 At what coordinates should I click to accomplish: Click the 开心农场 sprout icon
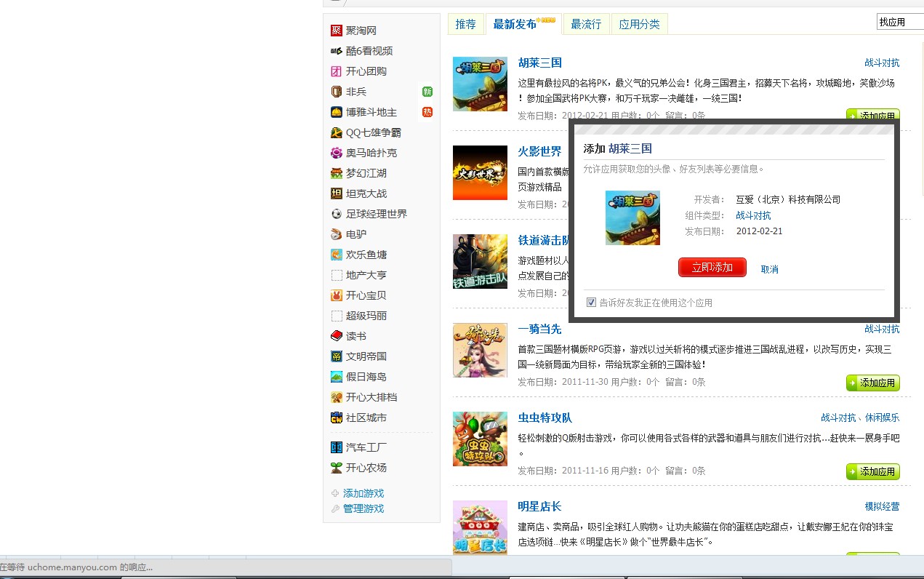pyautogui.click(x=336, y=468)
